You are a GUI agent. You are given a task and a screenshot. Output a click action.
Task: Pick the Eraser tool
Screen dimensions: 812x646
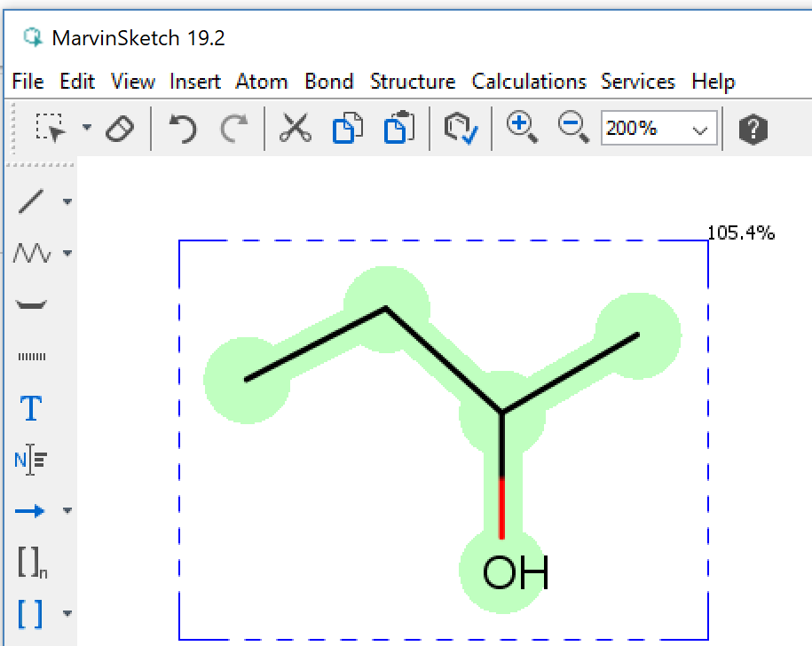(x=119, y=130)
